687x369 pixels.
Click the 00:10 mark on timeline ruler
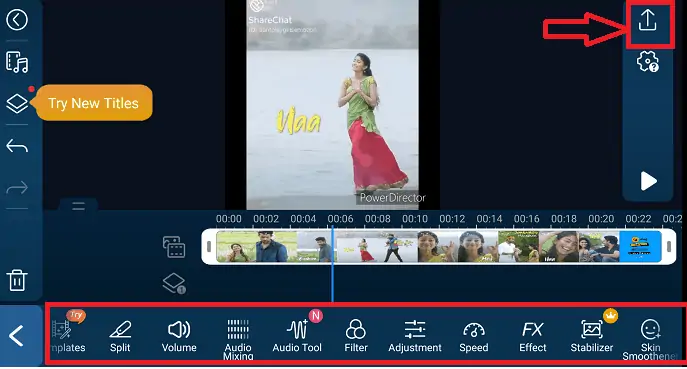coord(415,219)
